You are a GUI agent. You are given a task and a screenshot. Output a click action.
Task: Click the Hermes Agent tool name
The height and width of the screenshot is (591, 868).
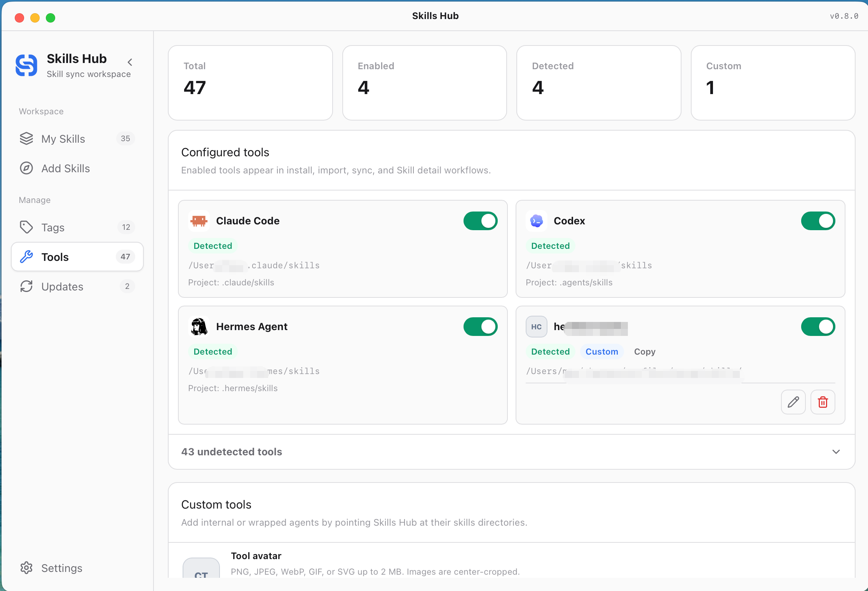click(252, 327)
